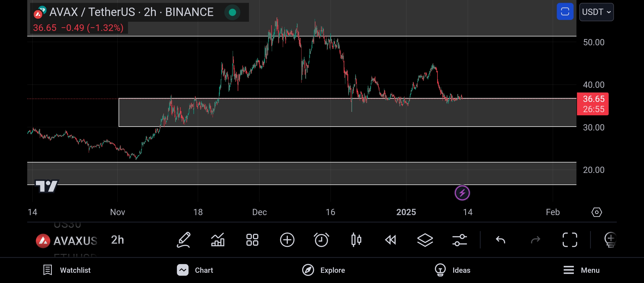Select the bottom gray zone rectangle near 20.00
Image resolution: width=644 pixels, height=283 pixels.
click(x=302, y=173)
